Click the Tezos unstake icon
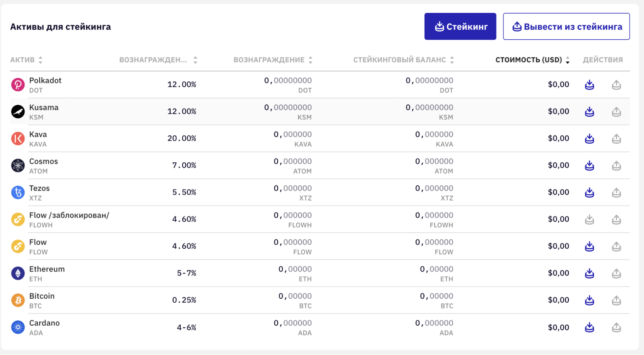 [x=616, y=193]
